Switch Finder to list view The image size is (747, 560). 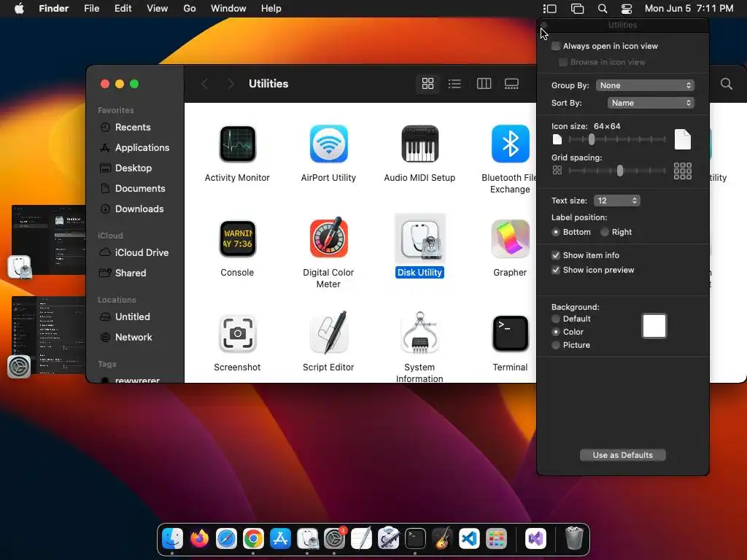pos(454,84)
